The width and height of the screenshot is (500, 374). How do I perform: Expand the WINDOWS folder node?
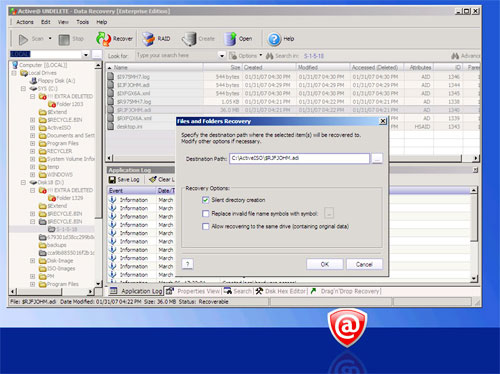[x=32, y=175]
